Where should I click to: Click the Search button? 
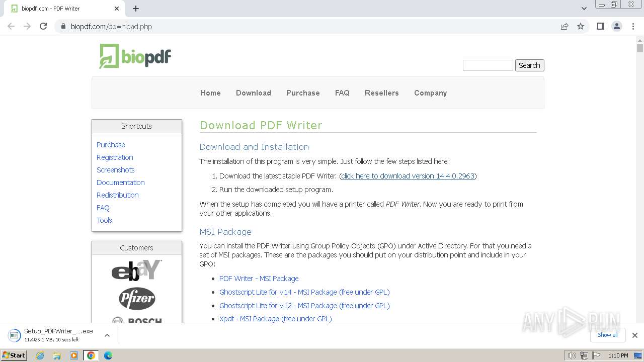(529, 65)
